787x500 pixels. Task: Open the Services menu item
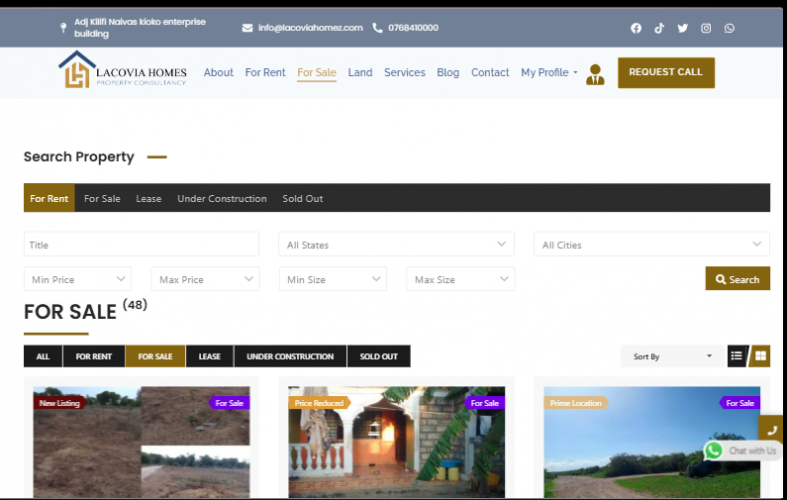click(405, 72)
